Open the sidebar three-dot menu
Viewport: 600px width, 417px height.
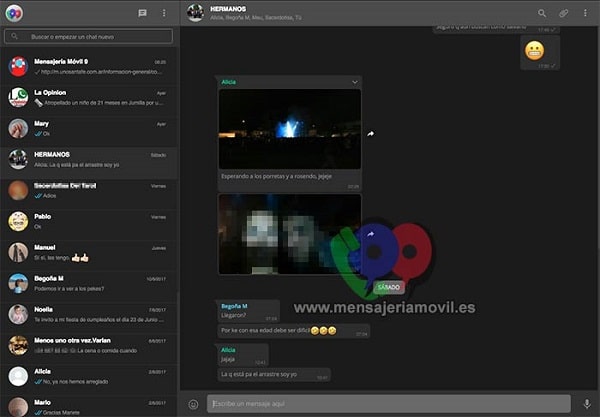point(164,13)
